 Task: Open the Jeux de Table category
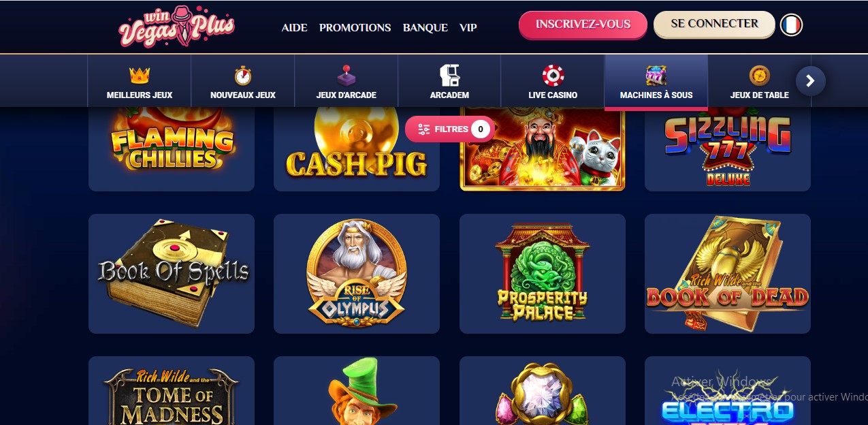(x=760, y=81)
